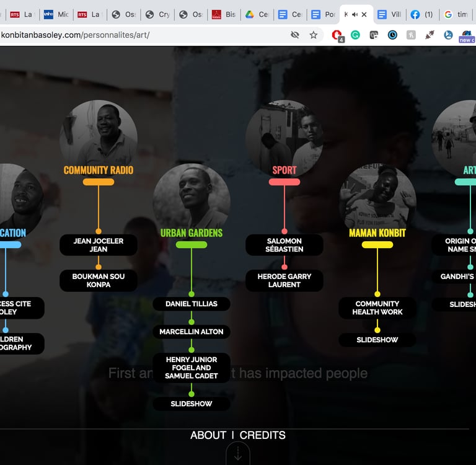The image size is (476, 465).
Task: Switch to the Google Drive Ce tab
Action: pos(257,14)
